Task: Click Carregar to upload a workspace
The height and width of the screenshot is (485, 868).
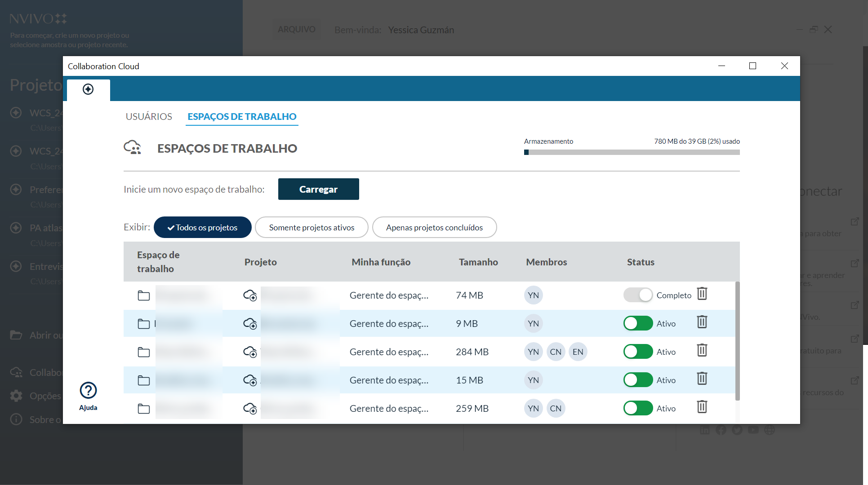Action: pyautogui.click(x=318, y=189)
